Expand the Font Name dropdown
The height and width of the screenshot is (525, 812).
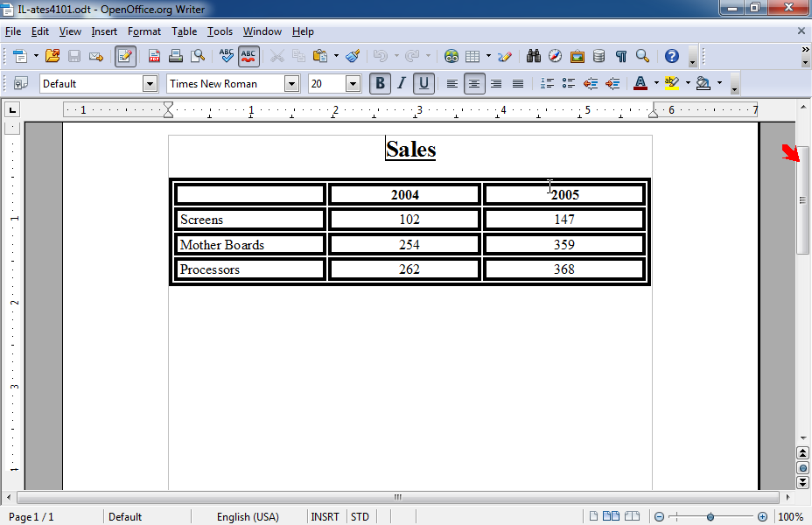291,84
